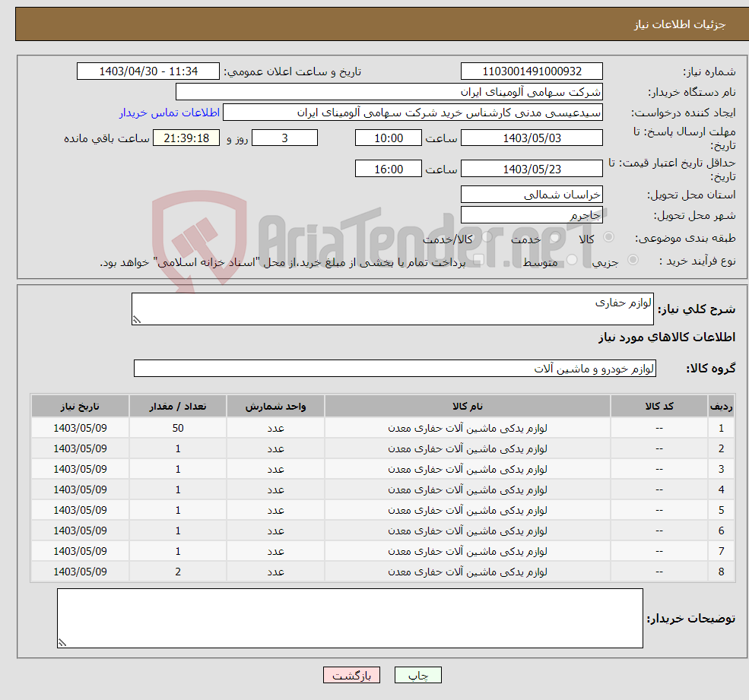The image size is (749, 700).
Task: Click the item name in row 7
Action: tap(468, 552)
